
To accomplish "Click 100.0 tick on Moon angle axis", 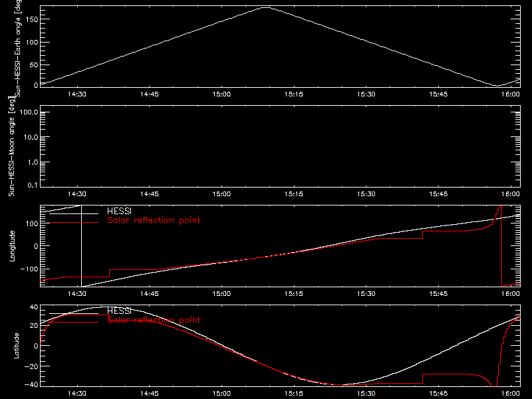I will tap(29, 112).
